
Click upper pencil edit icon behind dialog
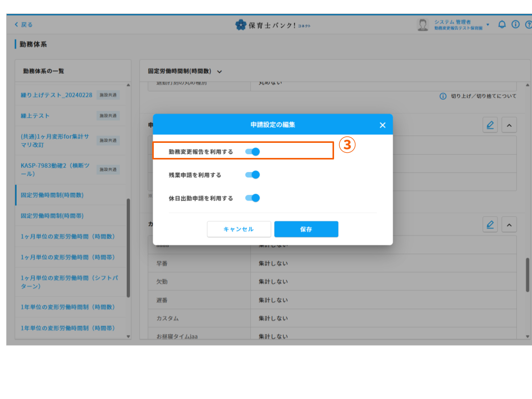(x=490, y=125)
